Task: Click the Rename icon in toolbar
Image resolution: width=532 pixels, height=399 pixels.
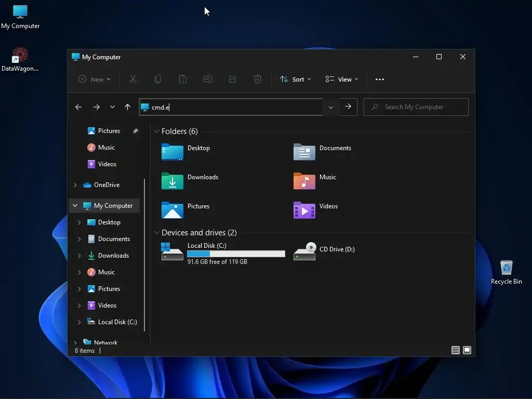Action: coord(208,79)
